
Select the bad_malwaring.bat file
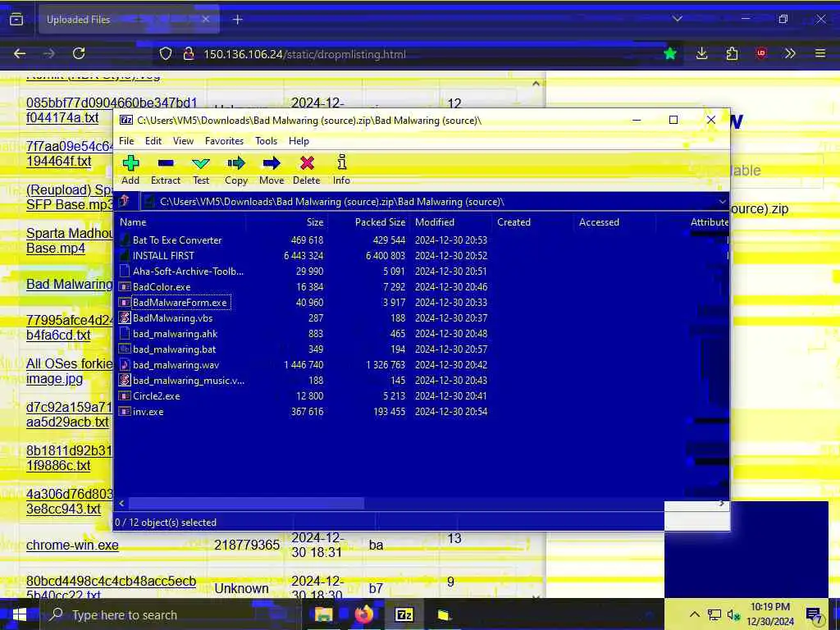[x=174, y=349]
